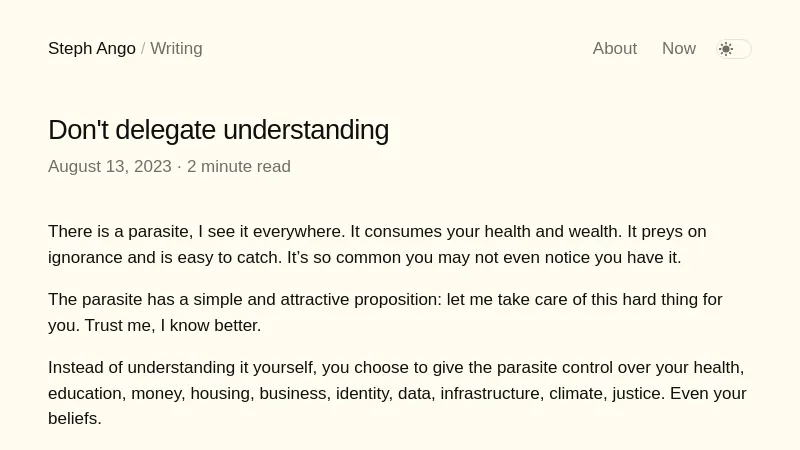Open the About page

click(x=614, y=49)
